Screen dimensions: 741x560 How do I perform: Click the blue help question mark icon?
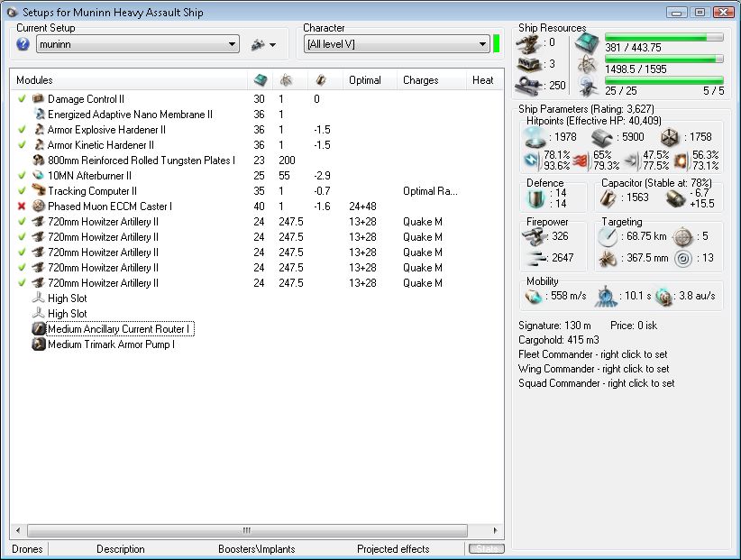click(23, 44)
